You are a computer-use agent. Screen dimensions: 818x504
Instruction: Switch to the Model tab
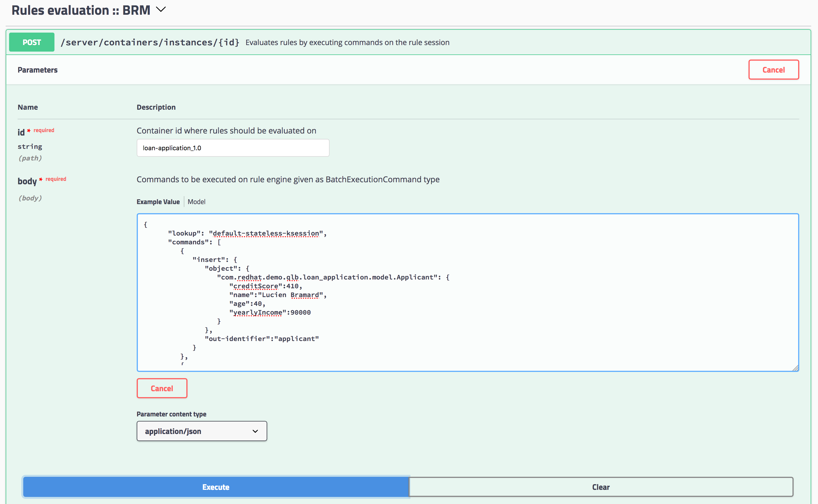(196, 202)
